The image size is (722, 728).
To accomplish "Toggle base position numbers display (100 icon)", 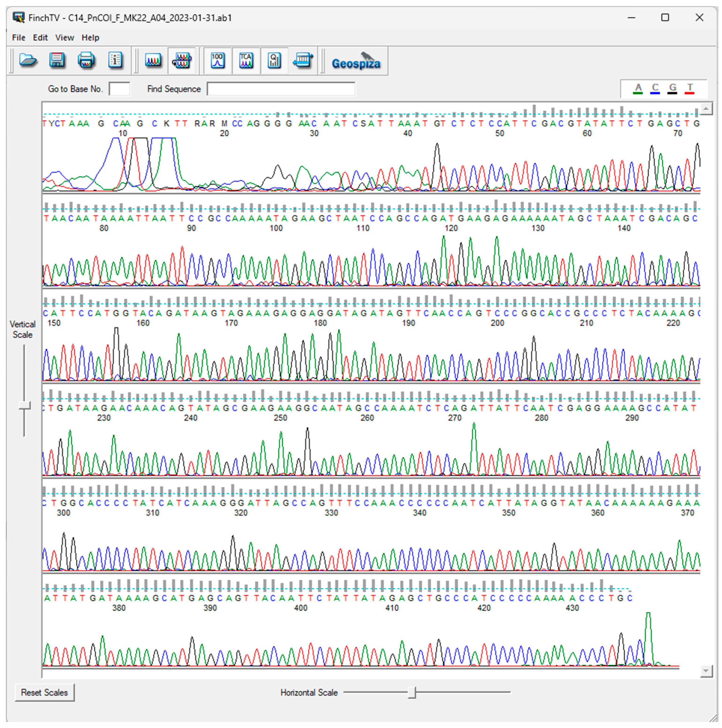I will coord(217,60).
